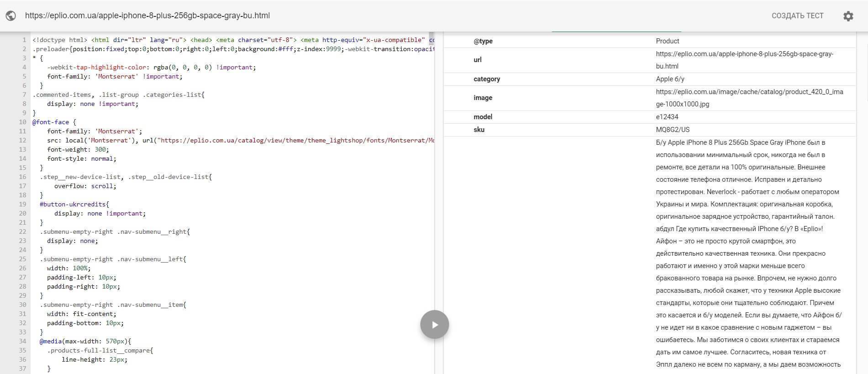Click the Apple б/у category value
Image resolution: width=868 pixels, height=374 pixels.
pos(670,79)
